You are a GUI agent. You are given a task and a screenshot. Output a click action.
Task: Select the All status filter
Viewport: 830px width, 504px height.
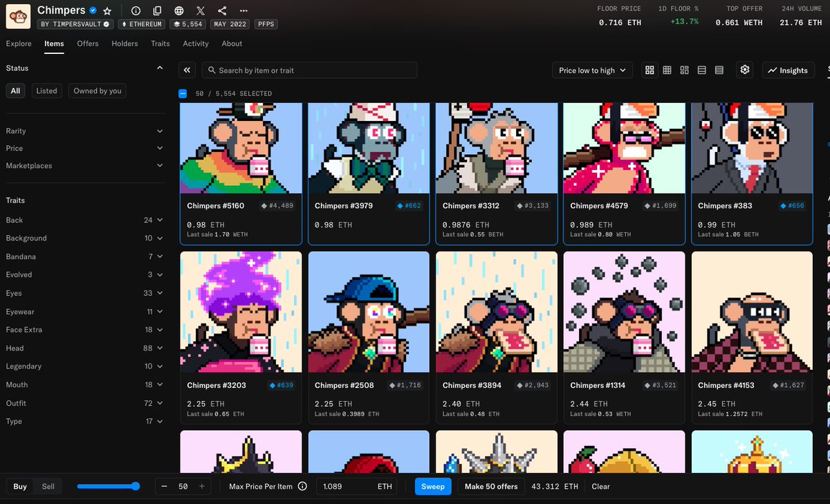(15, 91)
